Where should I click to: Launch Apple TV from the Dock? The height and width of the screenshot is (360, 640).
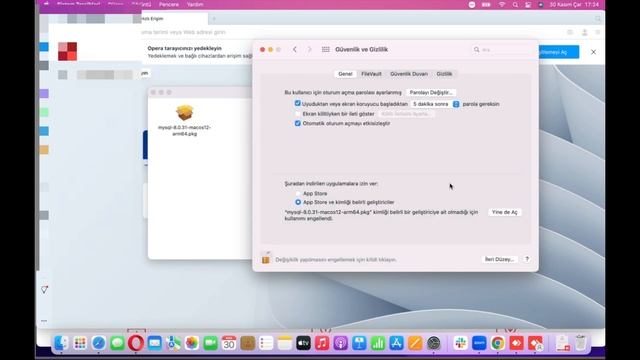303,343
